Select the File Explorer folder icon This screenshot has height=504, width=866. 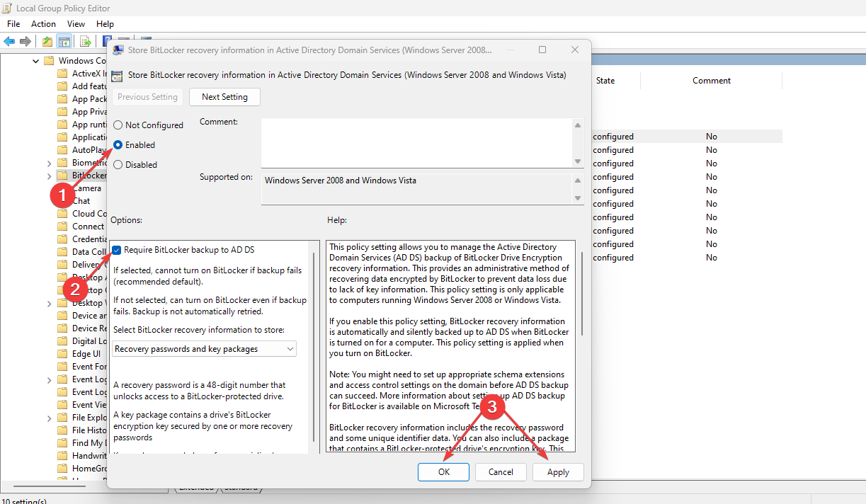click(63, 418)
